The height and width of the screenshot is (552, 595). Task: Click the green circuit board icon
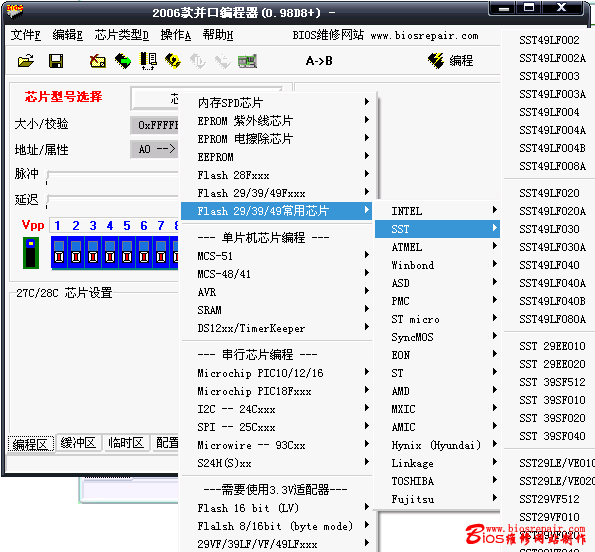click(247, 61)
